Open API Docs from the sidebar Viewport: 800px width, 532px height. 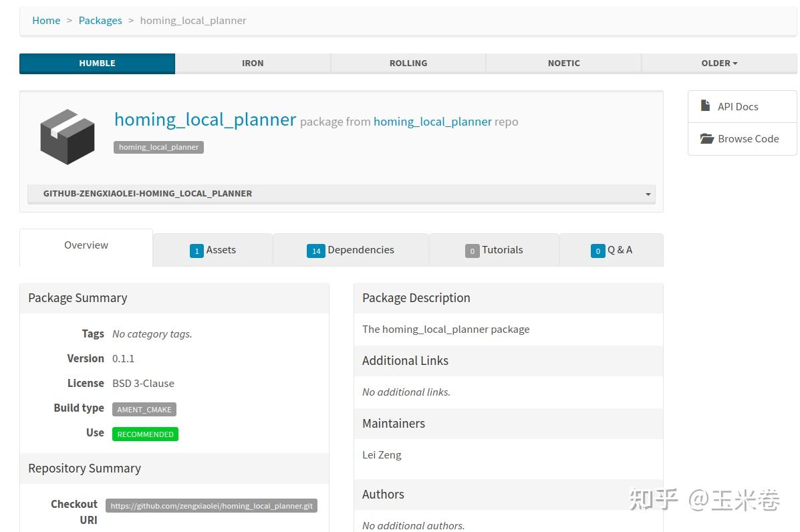[x=737, y=106]
